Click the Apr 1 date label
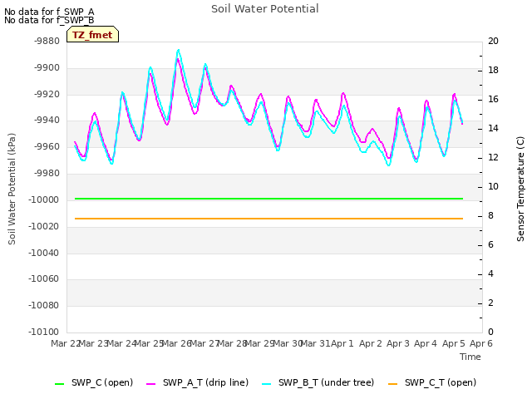The height and width of the screenshot is (399, 532). pyautogui.click(x=342, y=343)
